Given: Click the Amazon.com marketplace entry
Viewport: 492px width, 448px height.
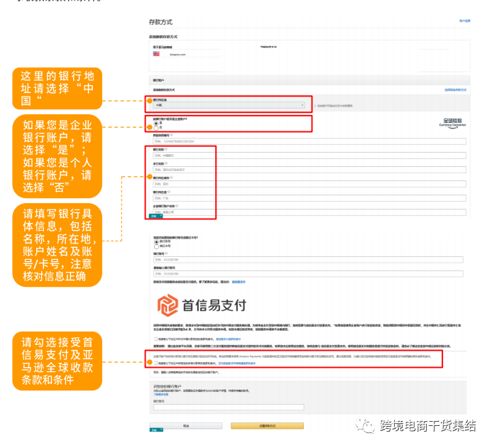Looking at the screenshot, I should tap(177, 55).
